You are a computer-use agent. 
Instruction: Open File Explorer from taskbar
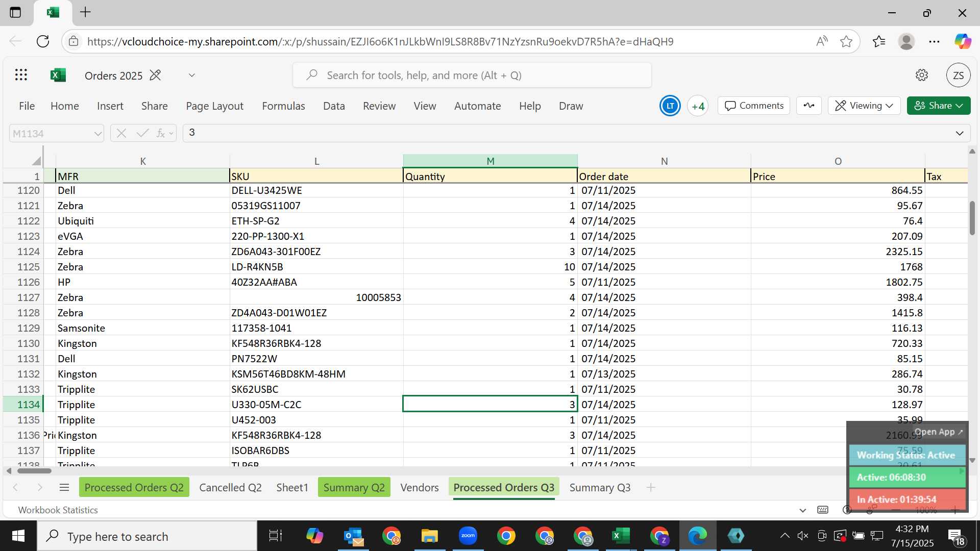click(429, 536)
